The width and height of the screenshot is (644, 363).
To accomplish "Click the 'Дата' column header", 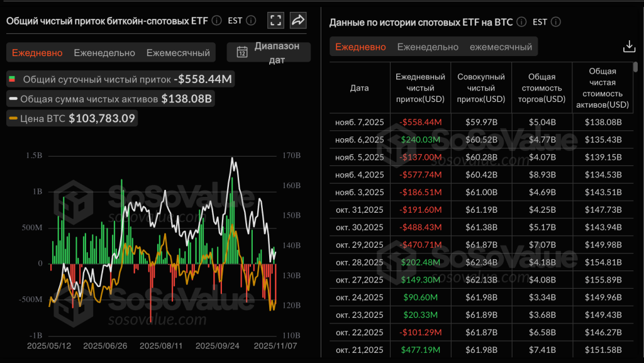I will (x=360, y=88).
